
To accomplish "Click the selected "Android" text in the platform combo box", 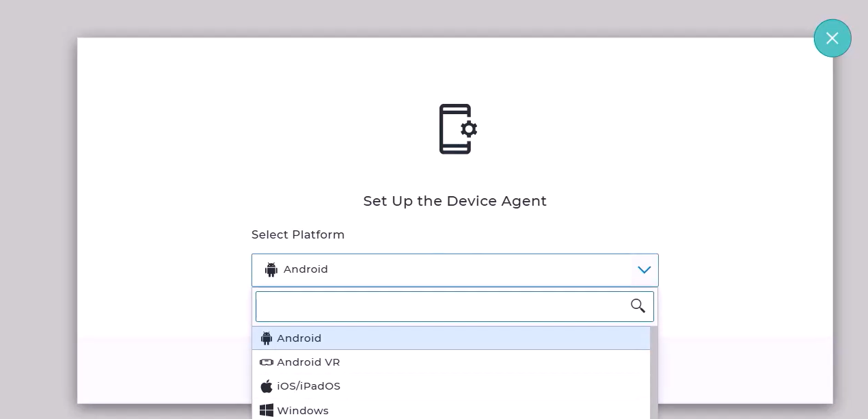I will (306, 269).
